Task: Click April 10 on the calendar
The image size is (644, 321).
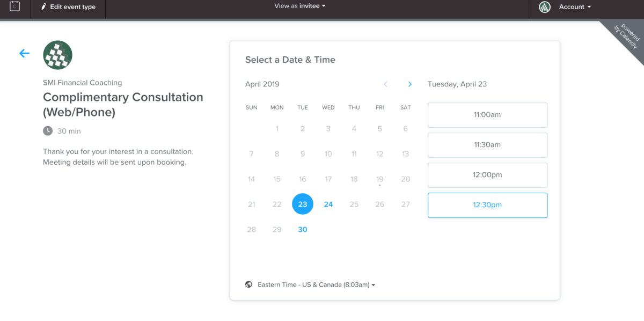Action: pos(328,154)
